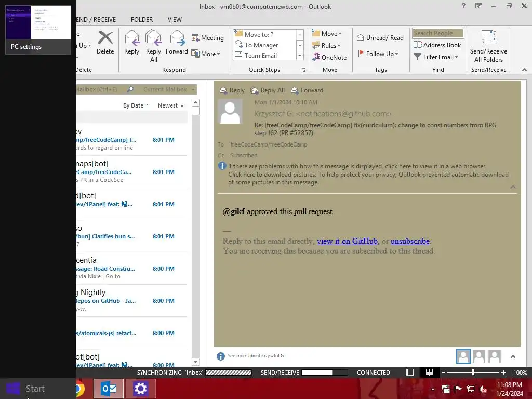This screenshot has width=532, height=399.
Task: Open the Move dropdown in ribbon
Action: (327, 34)
